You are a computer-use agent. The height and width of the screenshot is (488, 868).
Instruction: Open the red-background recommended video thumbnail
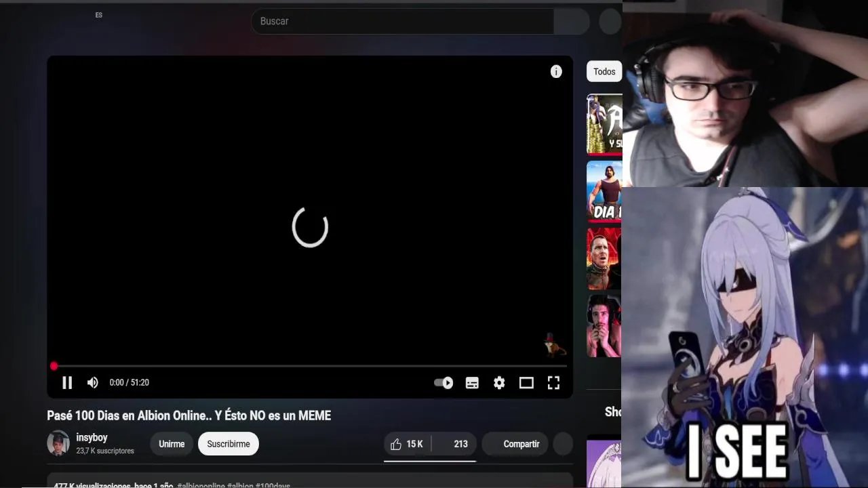pos(604,259)
